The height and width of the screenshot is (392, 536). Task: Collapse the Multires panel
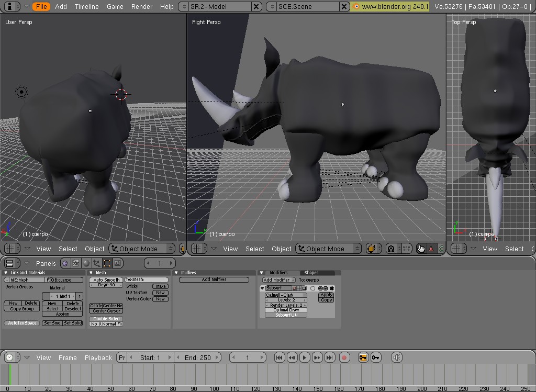[176, 272]
